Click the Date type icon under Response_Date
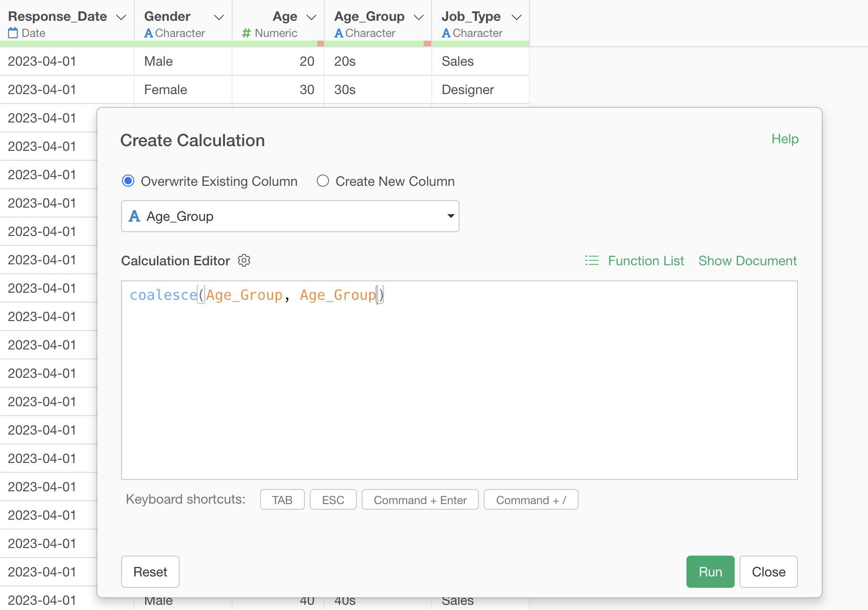This screenshot has width=868, height=610. [13, 33]
